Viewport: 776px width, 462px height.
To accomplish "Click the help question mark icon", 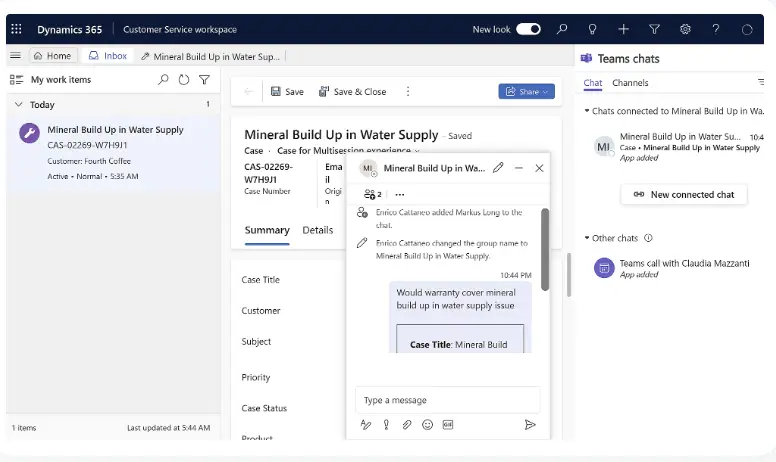I will [x=716, y=29].
